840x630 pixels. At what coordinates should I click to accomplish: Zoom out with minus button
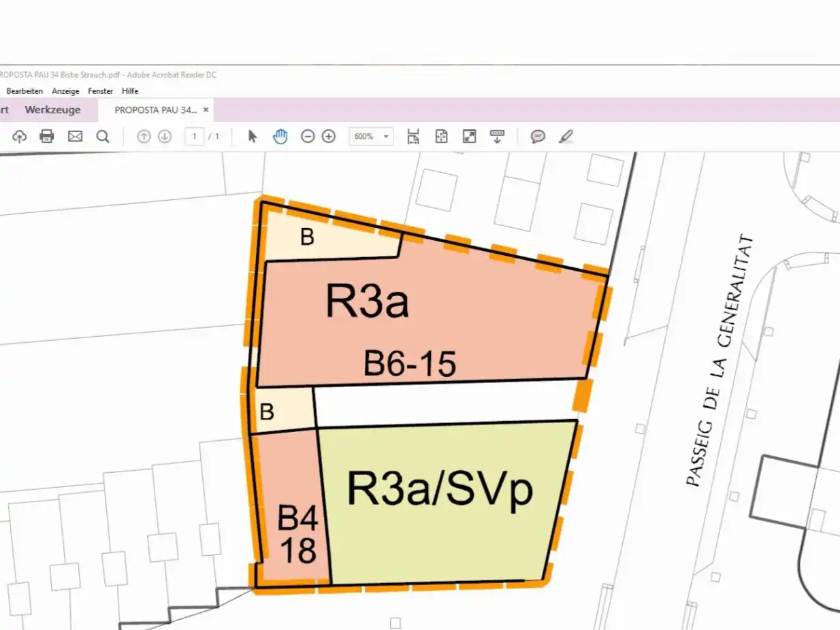(x=308, y=137)
